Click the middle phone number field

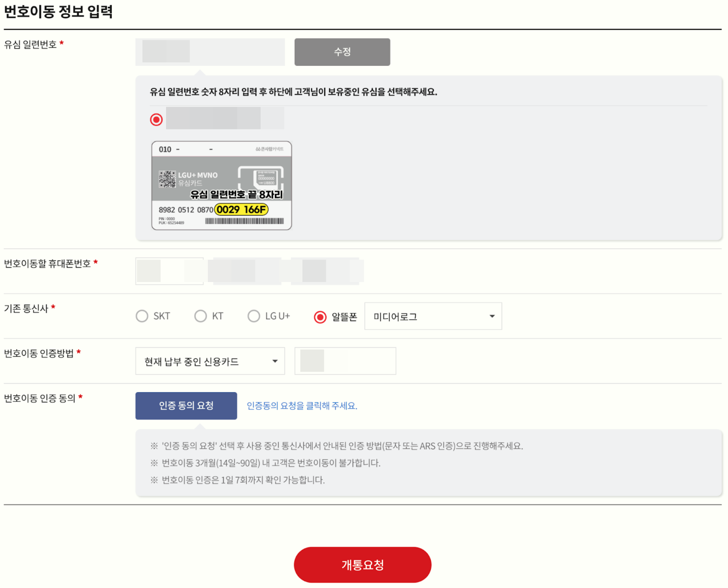click(x=247, y=271)
